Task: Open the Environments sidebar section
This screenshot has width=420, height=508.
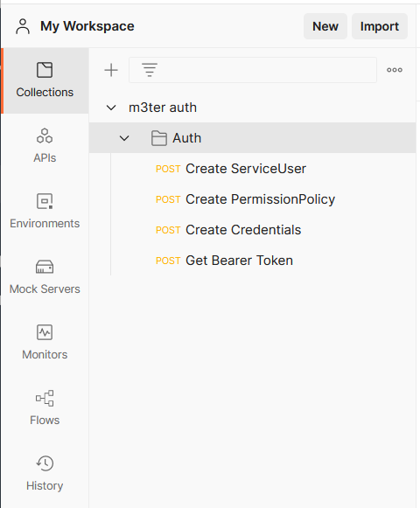Action: pos(45,212)
